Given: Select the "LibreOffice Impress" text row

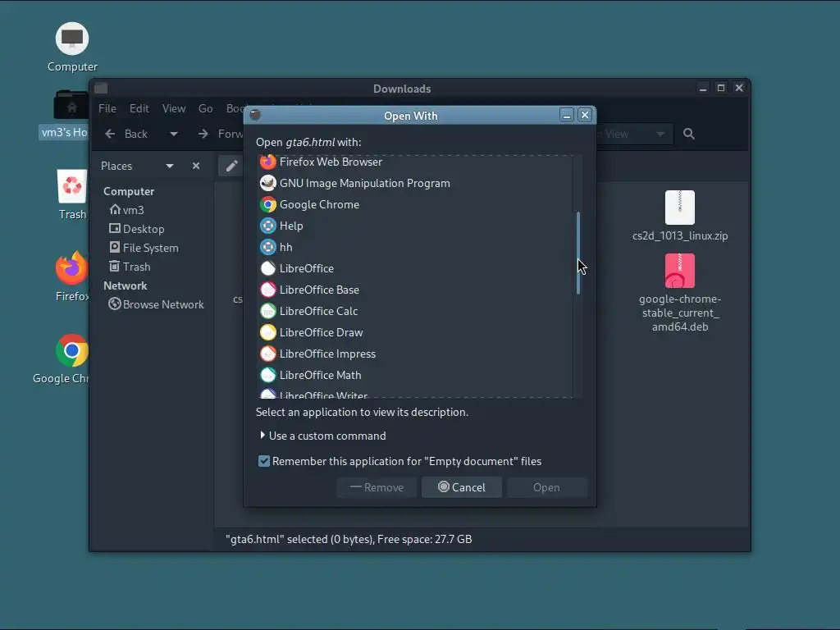Looking at the screenshot, I should [327, 354].
